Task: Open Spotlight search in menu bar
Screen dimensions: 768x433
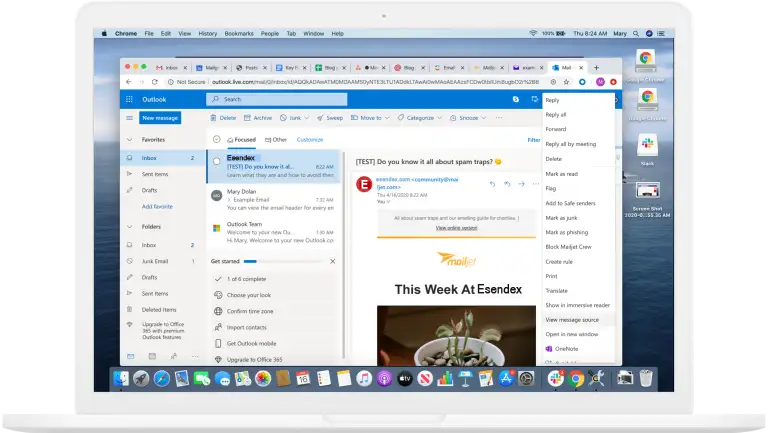Action: click(x=636, y=34)
